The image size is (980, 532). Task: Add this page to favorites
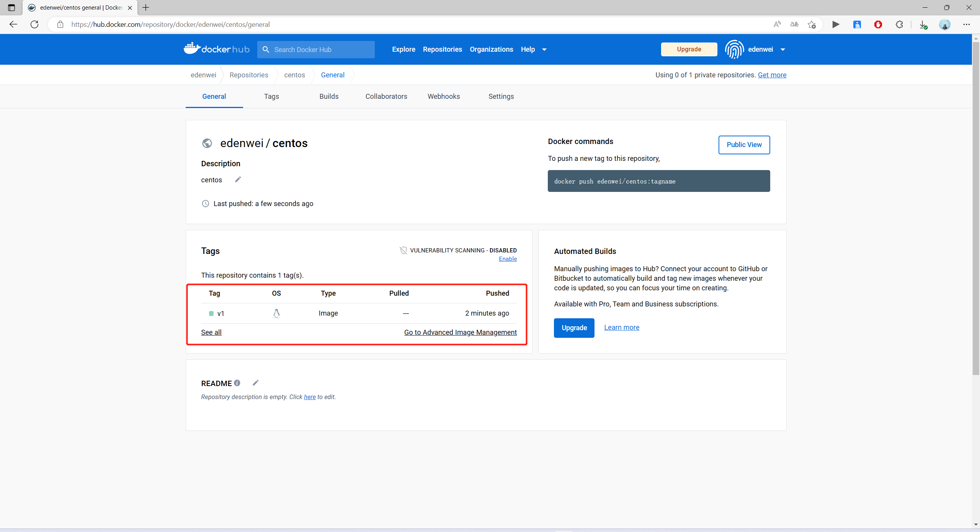pos(812,25)
